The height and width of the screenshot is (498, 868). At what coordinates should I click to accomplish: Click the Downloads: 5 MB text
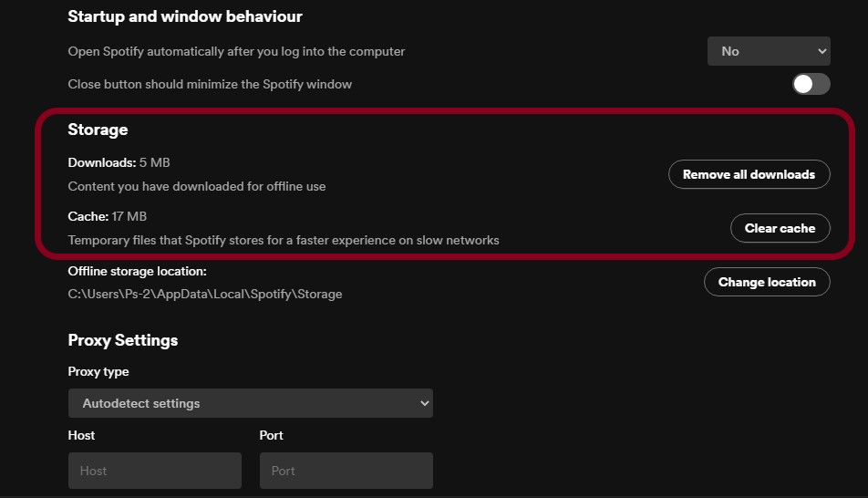pyautogui.click(x=119, y=162)
